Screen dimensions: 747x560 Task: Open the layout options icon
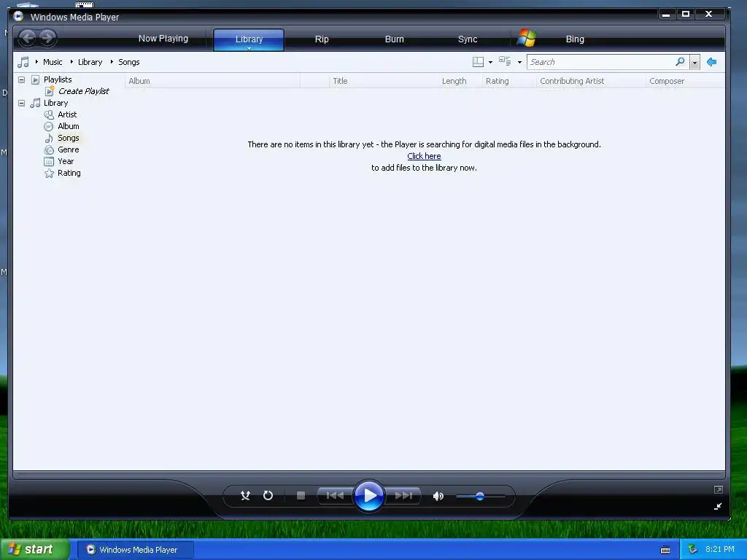tap(478, 62)
